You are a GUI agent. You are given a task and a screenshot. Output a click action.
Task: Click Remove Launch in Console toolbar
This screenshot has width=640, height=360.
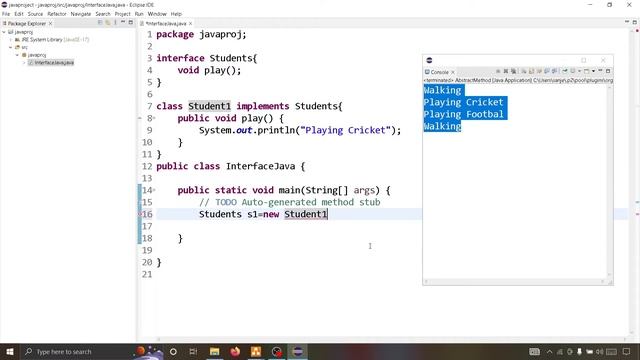tap(506, 71)
